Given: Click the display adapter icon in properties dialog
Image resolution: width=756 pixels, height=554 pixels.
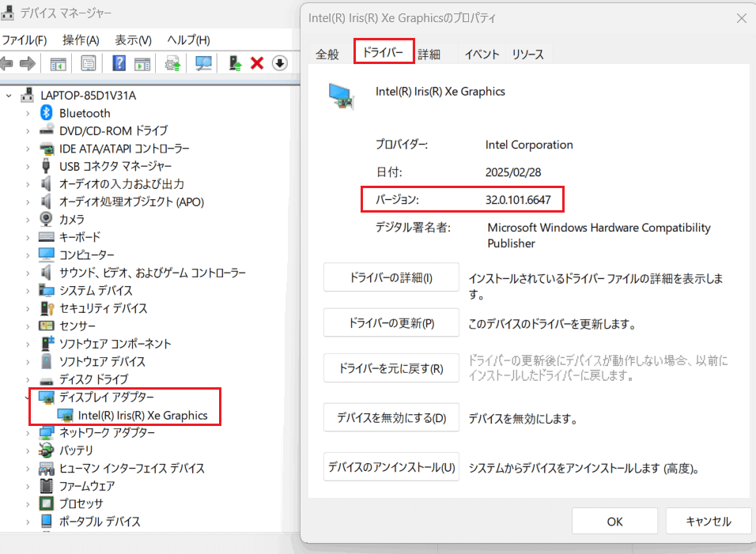Looking at the screenshot, I should [342, 96].
